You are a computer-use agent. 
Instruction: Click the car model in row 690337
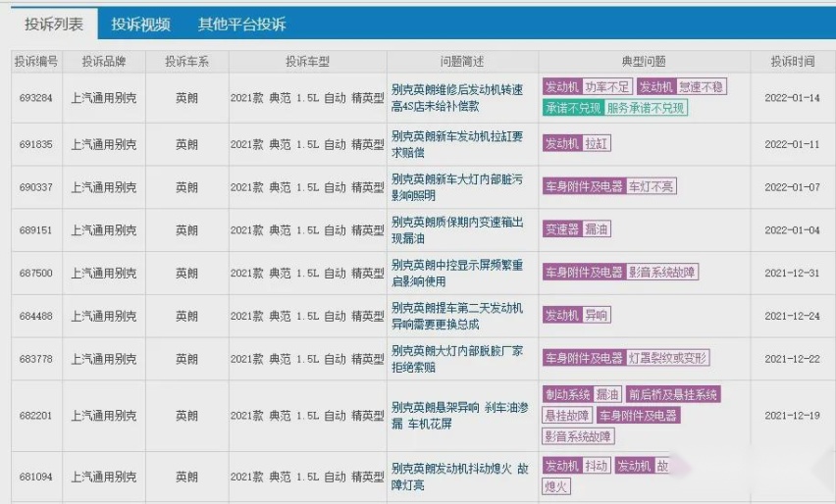[307, 187]
